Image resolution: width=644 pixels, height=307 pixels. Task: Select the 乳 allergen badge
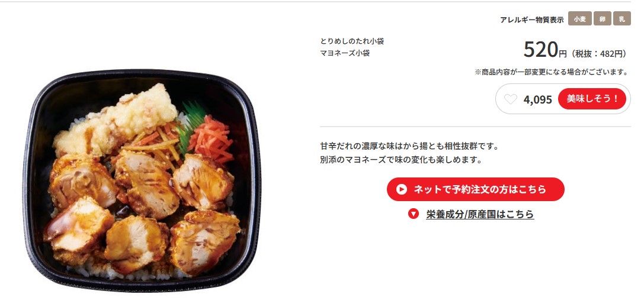pyautogui.click(x=622, y=19)
